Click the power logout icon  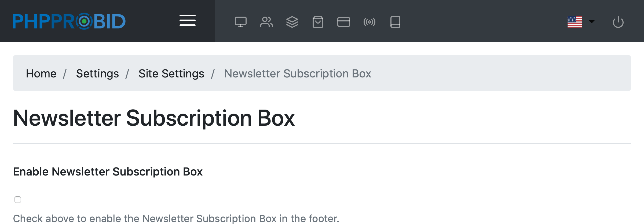618,22
